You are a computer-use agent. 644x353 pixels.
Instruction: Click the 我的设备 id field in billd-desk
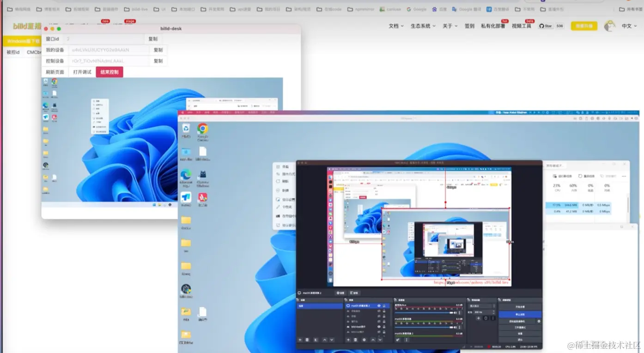109,50
